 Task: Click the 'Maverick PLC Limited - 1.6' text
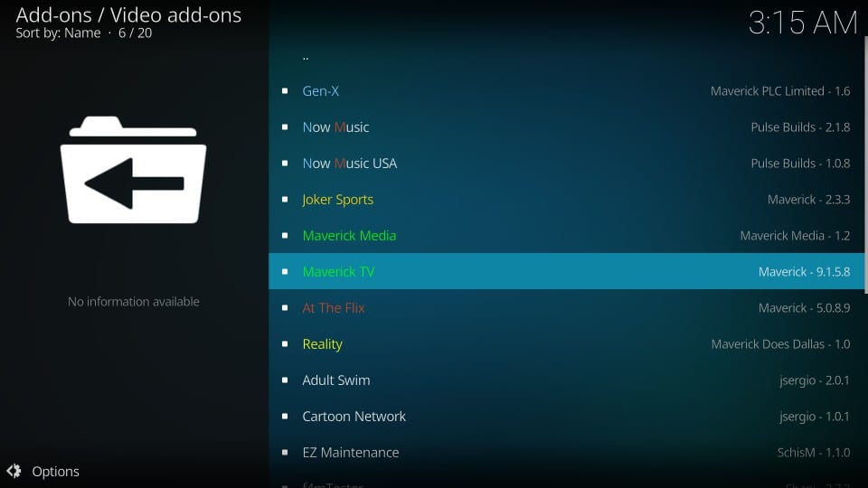780,90
